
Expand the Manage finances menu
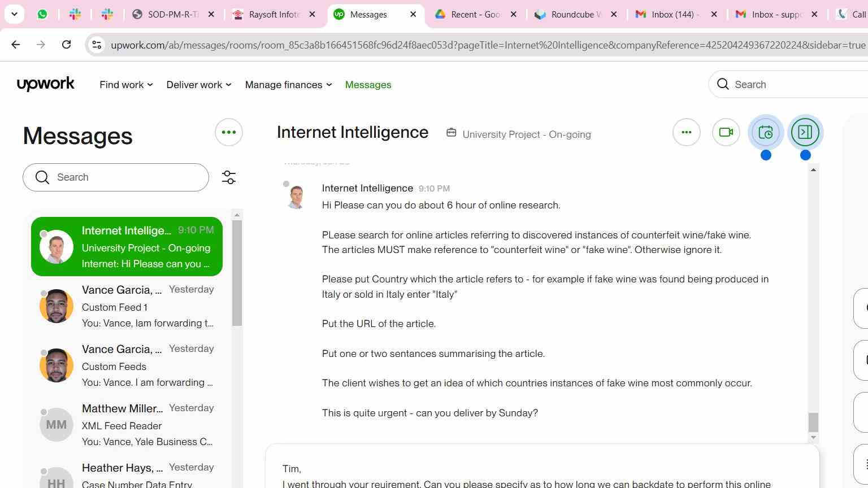coord(288,85)
